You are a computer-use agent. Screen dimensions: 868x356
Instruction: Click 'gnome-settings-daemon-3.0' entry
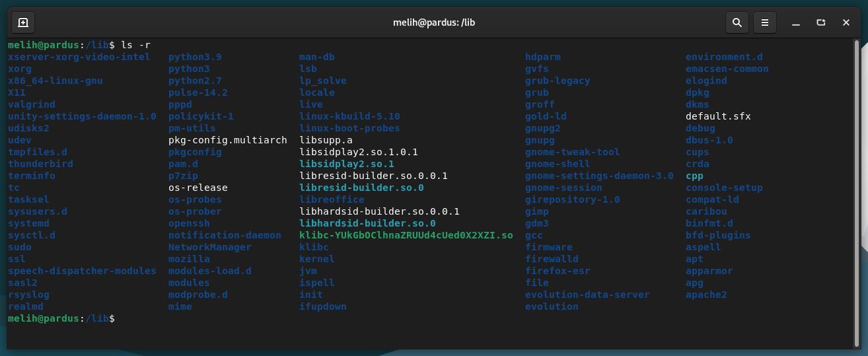(x=599, y=176)
